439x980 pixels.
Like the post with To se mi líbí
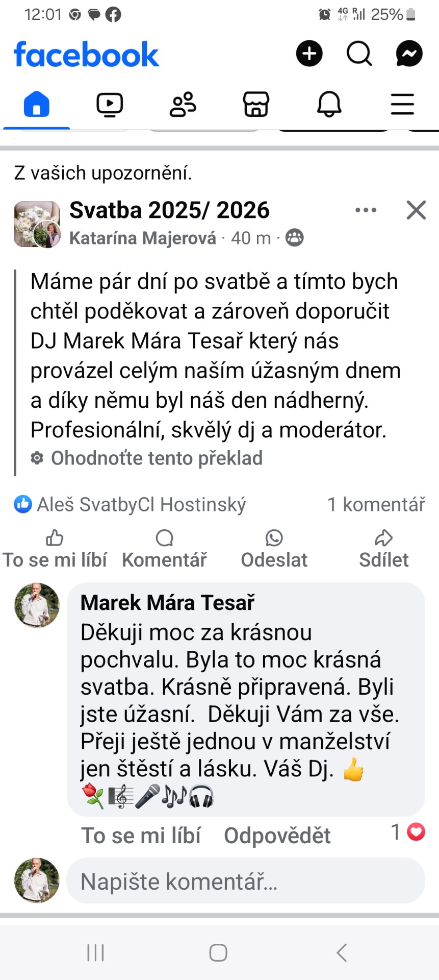pos(55,549)
